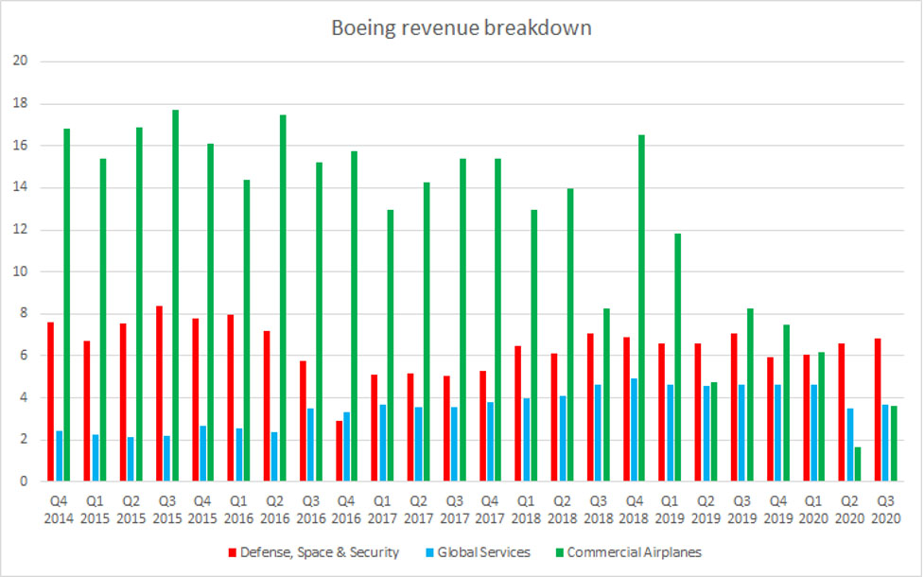This screenshot has height=577, width=924.
Task: Click the Q1 2018 axis label
Action: [x=526, y=510]
